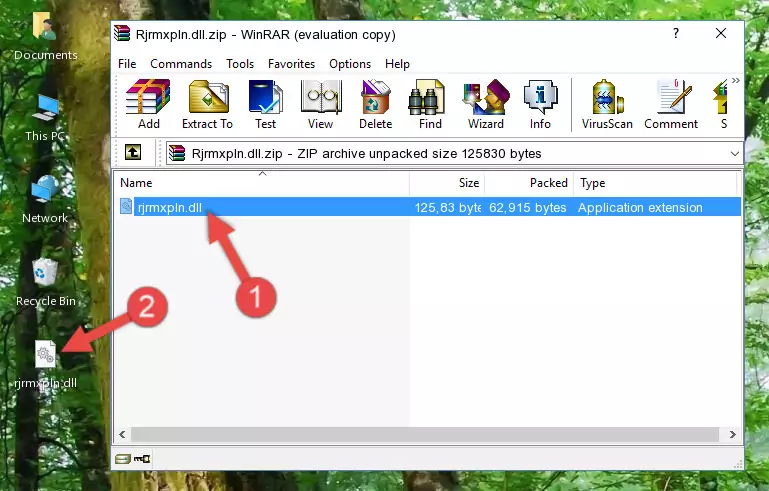Close the WinRAR window
769x491 pixels.
(720, 33)
